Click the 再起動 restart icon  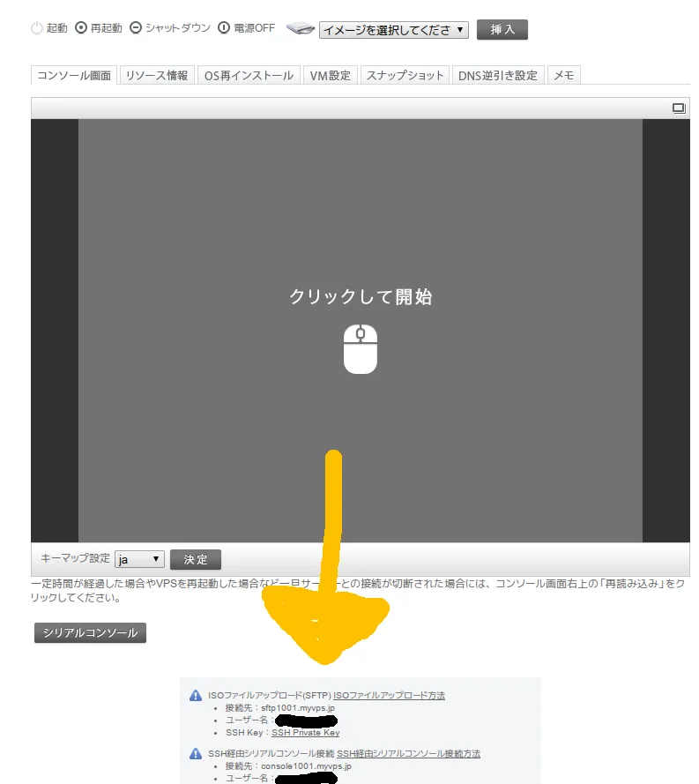point(81,28)
